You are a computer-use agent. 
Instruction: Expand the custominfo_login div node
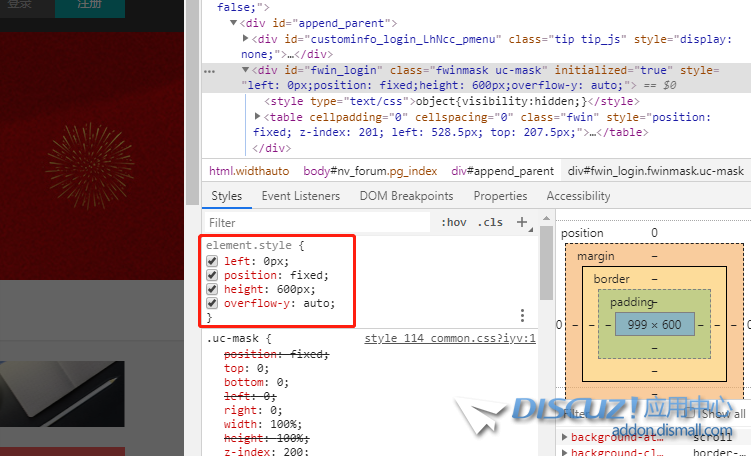pos(246,39)
